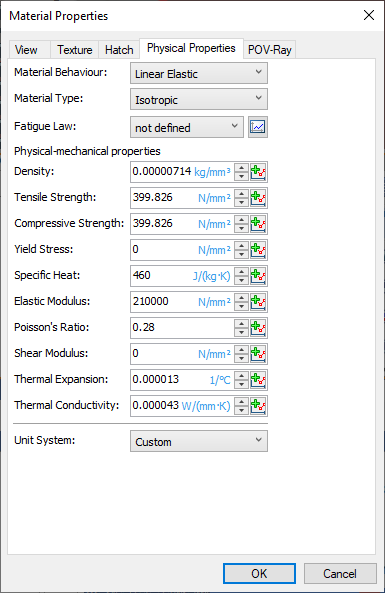385x593 pixels.
Task: Open the POV-Ray tab
Action: point(270,50)
